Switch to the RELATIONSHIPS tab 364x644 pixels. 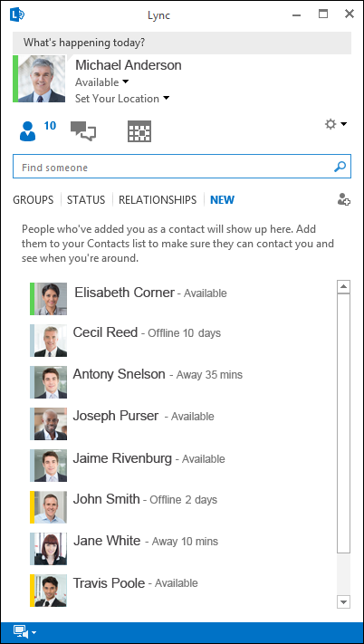pyautogui.click(x=158, y=200)
